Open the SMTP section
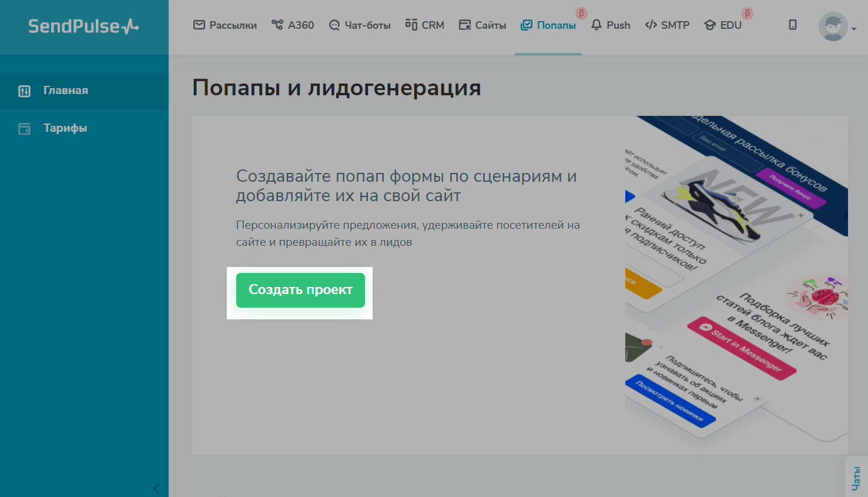868x497 pixels. click(x=667, y=25)
